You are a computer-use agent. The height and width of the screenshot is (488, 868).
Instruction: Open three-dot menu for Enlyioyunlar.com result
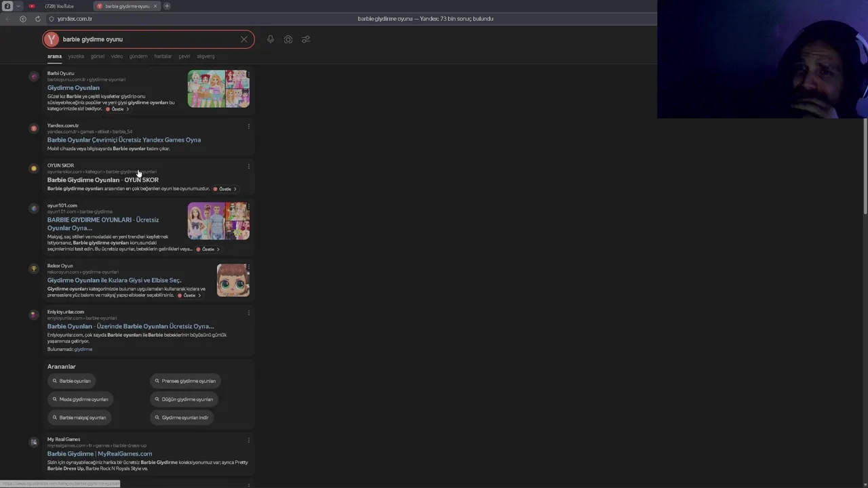pos(249,312)
